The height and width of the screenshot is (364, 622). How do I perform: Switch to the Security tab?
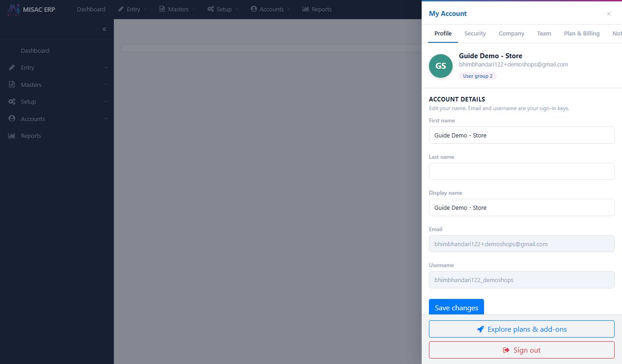[x=475, y=33]
